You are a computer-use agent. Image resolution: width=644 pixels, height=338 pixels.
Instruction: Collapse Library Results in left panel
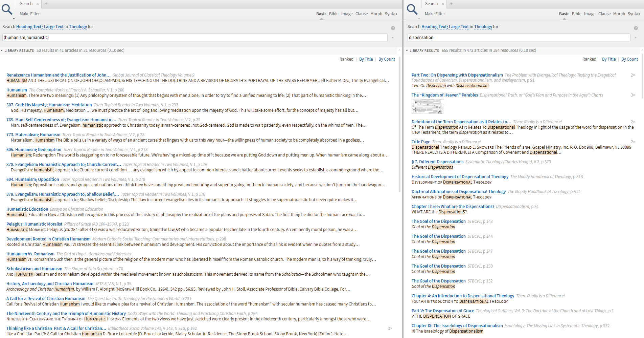(2, 50)
